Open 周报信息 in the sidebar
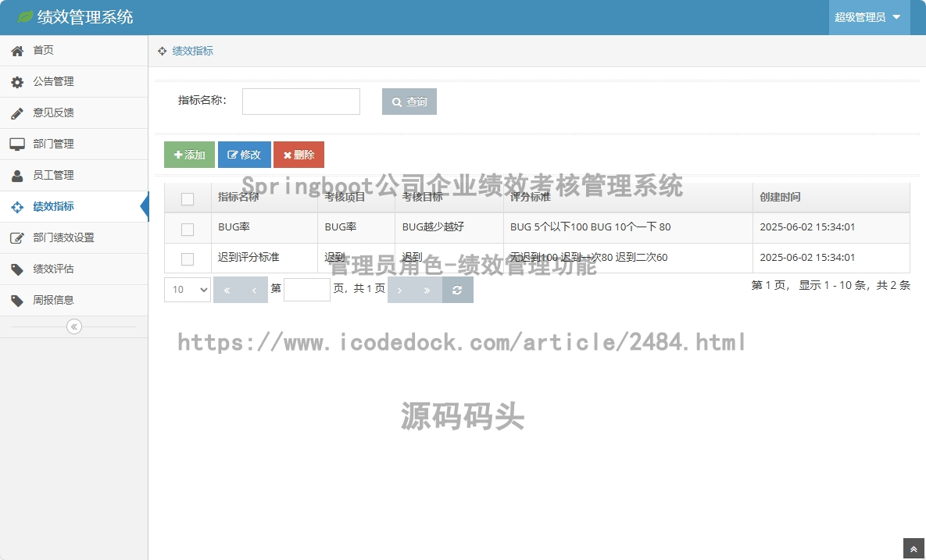Image resolution: width=926 pixels, height=560 pixels. click(x=73, y=301)
